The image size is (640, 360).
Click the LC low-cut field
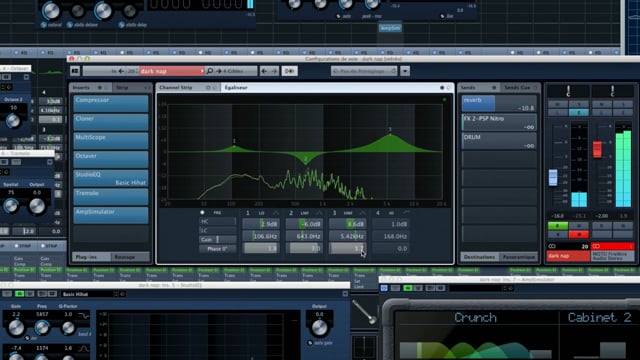pos(218,230)
